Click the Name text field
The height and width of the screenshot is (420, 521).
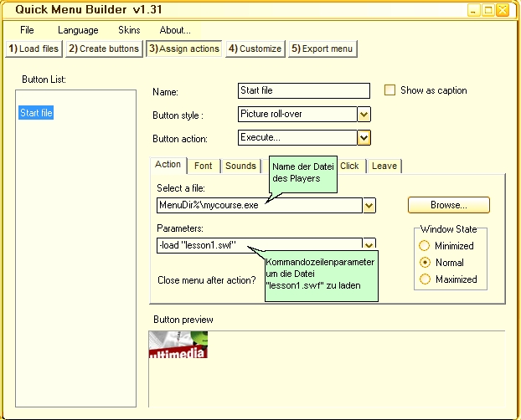(303, 90)
